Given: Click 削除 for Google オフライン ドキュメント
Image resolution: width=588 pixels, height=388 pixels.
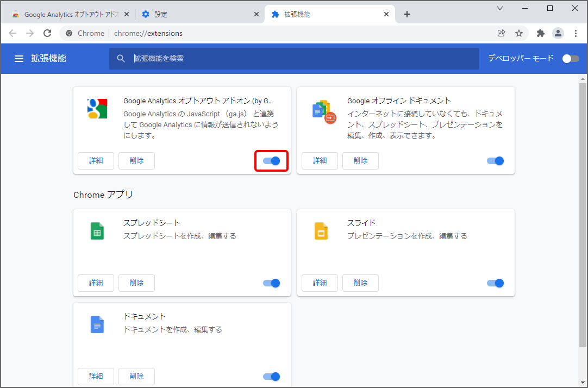Looking at the screenshot, I should click(x=360, y=161).
